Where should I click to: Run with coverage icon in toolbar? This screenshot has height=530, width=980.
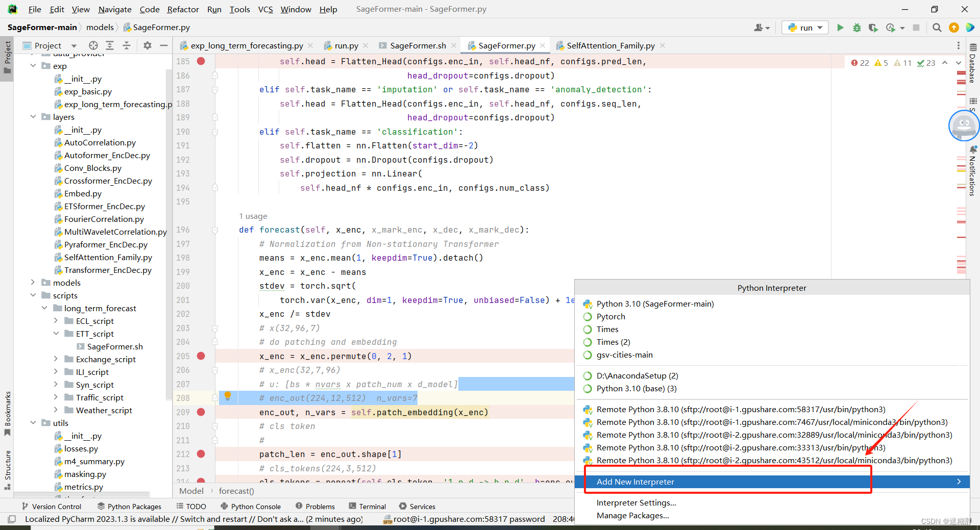pyautogui.click(x=873, y=28)
